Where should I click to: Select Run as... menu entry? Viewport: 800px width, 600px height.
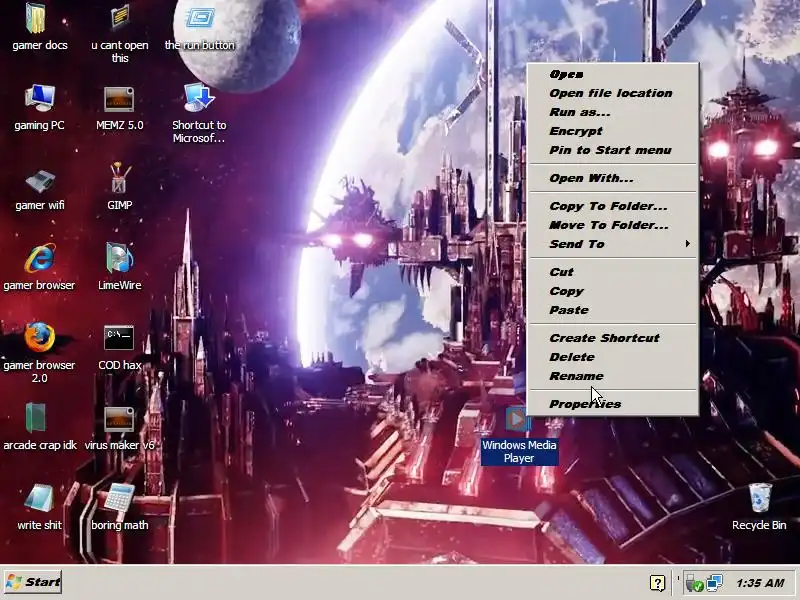tap(612, 112)
